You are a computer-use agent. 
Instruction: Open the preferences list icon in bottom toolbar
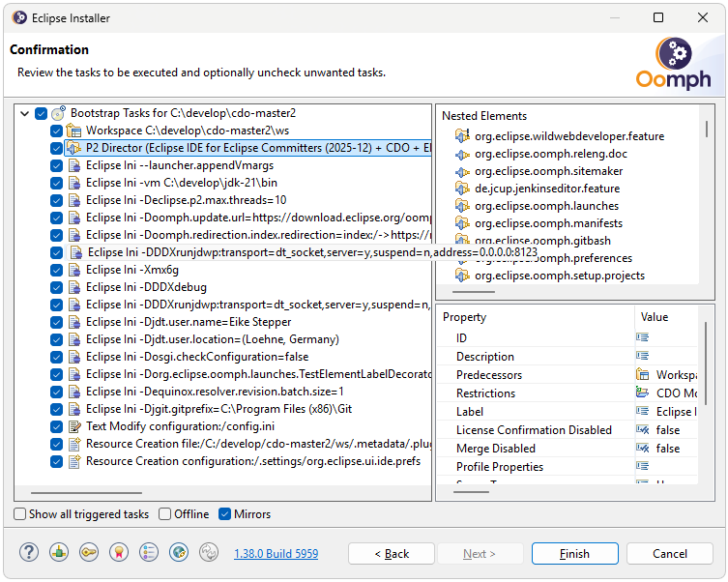149,553
